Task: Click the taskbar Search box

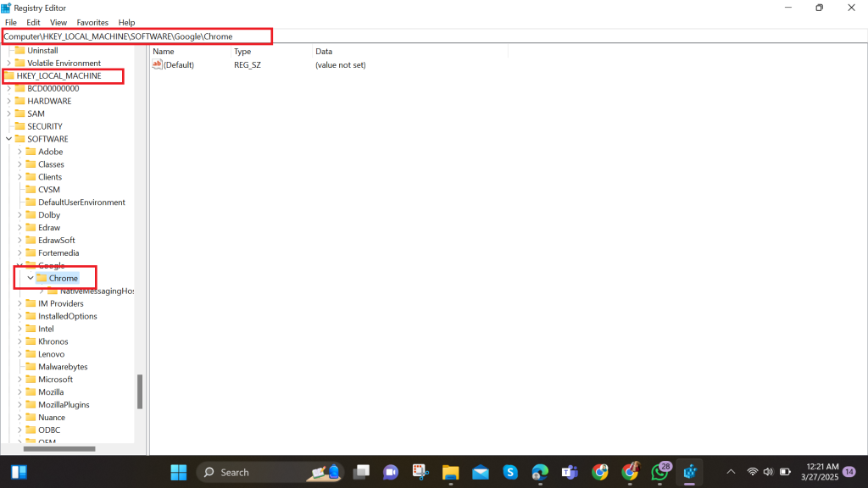Action: coord(270,473)
